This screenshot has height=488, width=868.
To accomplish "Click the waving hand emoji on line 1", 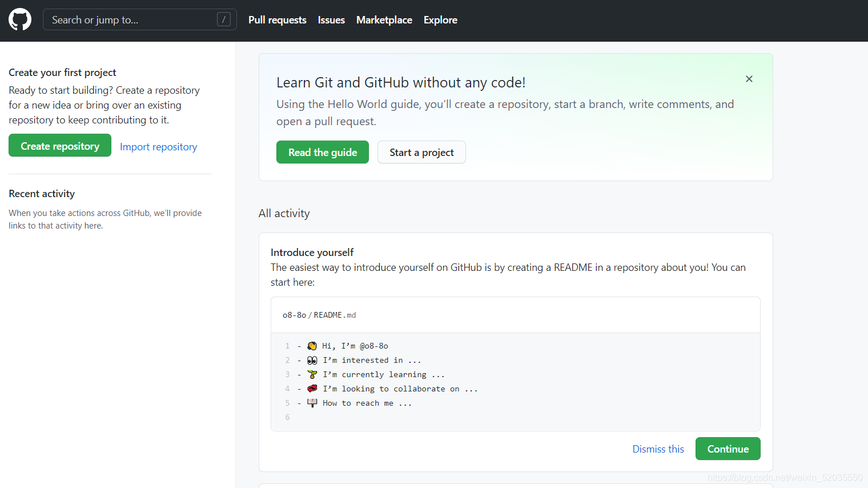I will pyautogui.click(x=312, y=346).
